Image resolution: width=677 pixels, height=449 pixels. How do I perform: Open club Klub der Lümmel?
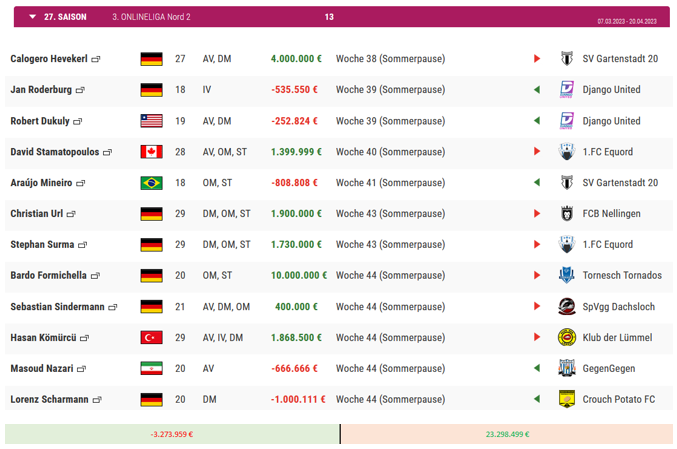(x=617, y=338)
